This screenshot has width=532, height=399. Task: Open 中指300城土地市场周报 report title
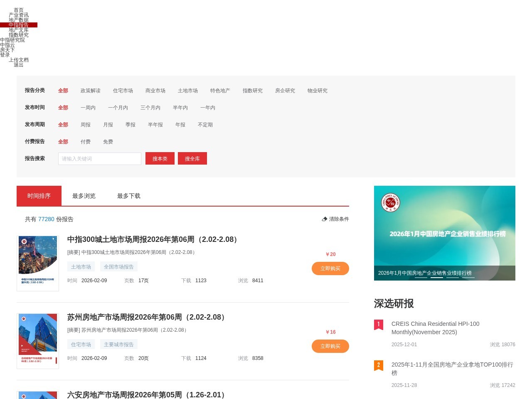click(x=154, y=239)
